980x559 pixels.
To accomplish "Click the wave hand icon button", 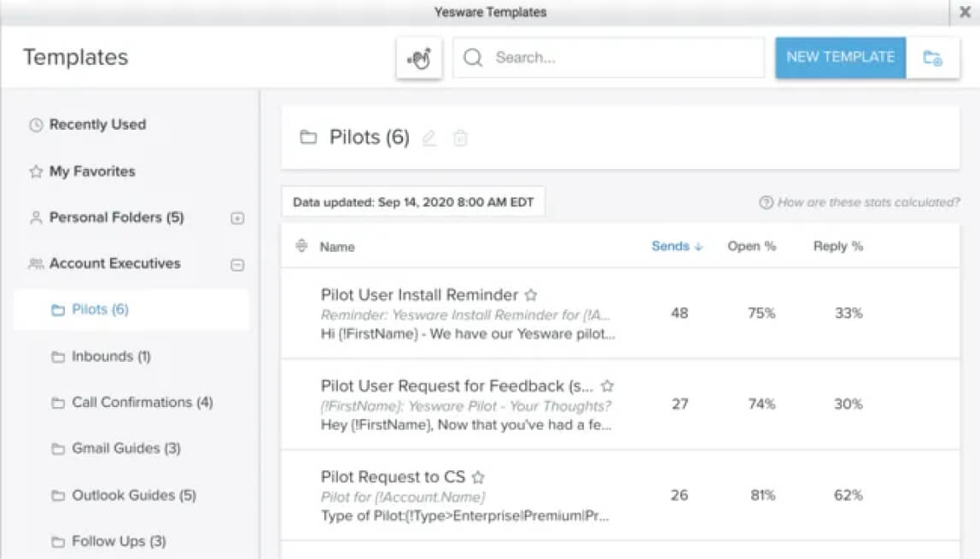I will point(419,58).
